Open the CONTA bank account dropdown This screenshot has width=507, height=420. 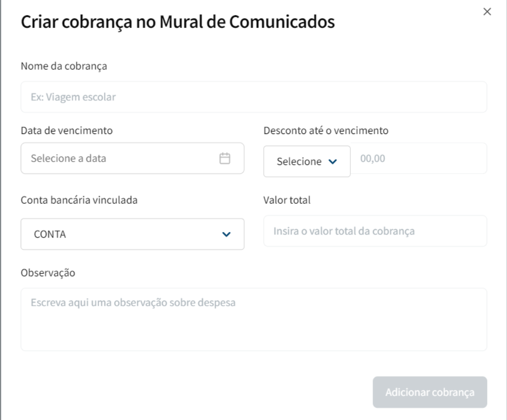tap(132, 234)
